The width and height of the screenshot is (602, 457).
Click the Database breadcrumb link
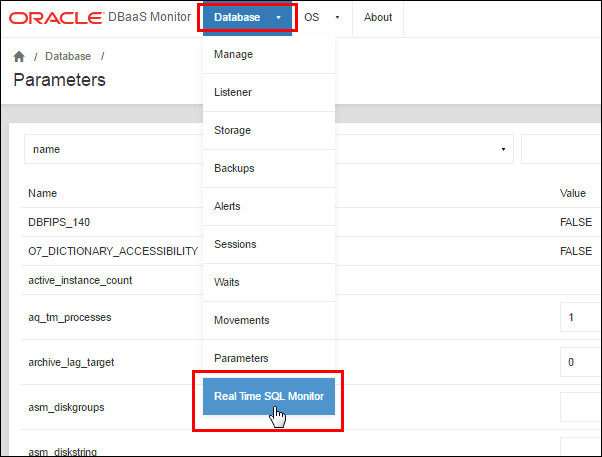click(x=68, y=56)
